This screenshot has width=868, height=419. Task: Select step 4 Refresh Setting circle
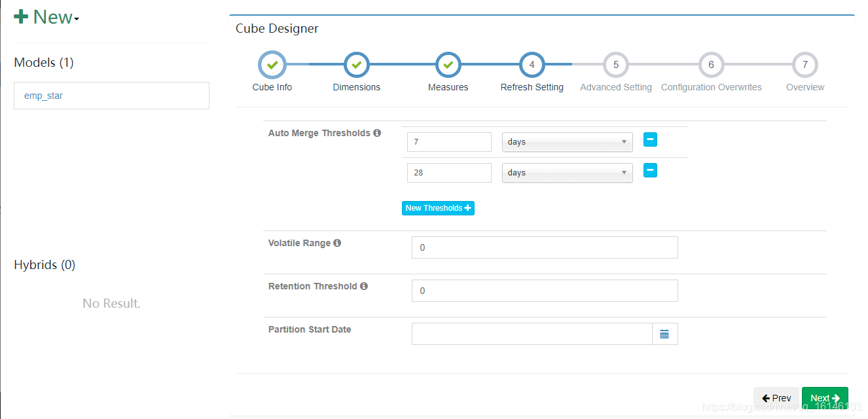[532, 65]
